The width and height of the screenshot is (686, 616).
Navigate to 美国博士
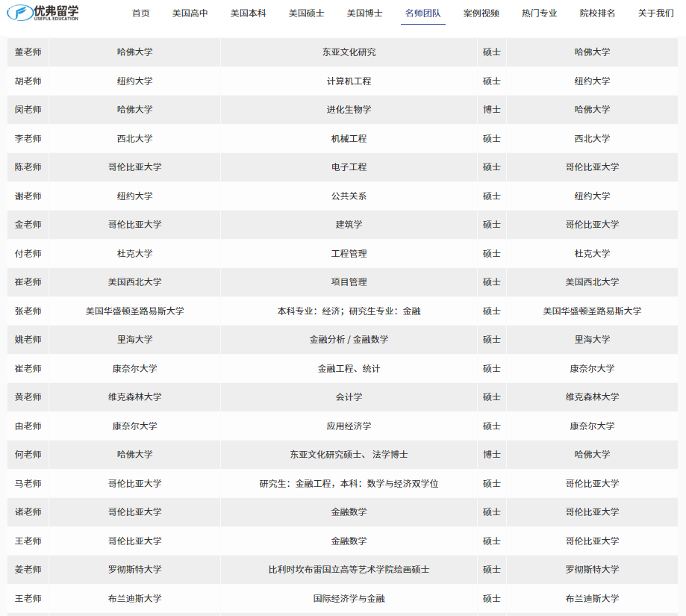365,13
